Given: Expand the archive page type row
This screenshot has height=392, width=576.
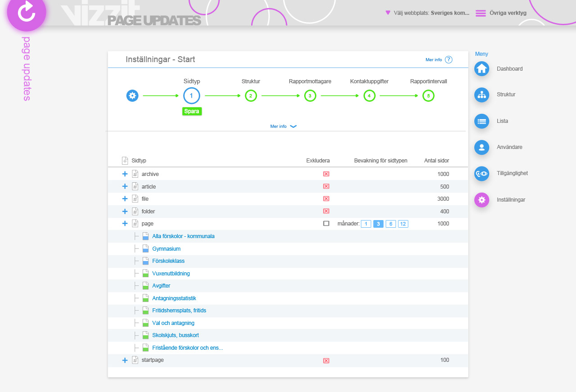Looking at the screenshot, I should point(125,174).
